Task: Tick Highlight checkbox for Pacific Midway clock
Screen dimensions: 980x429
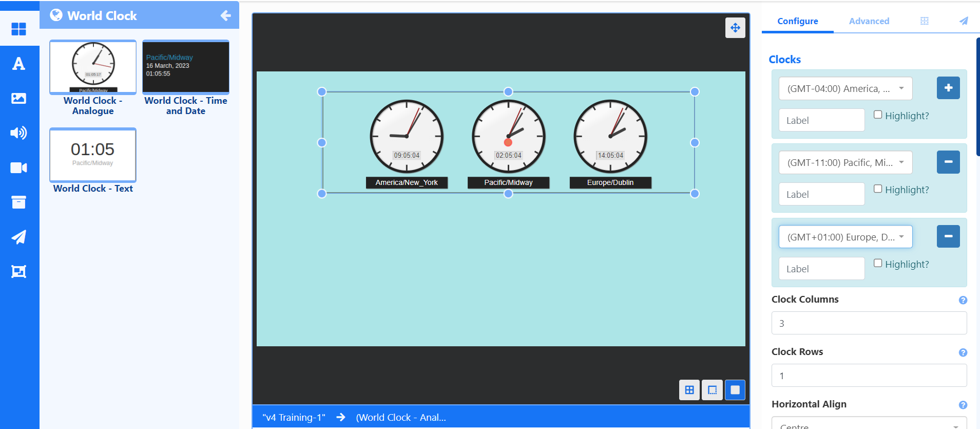Action: 878,189
